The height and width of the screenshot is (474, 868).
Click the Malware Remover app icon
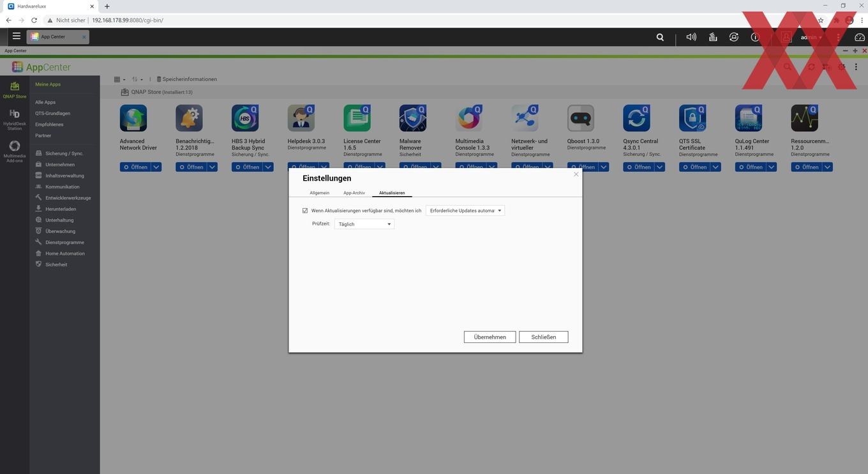click(x=413, y=118)
